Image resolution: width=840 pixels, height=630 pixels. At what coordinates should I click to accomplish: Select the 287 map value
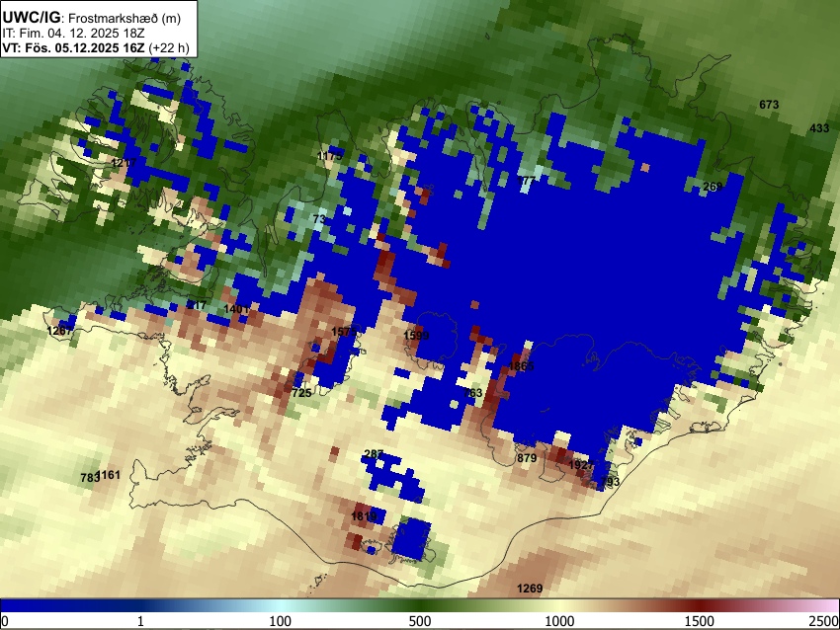[374, 454]
